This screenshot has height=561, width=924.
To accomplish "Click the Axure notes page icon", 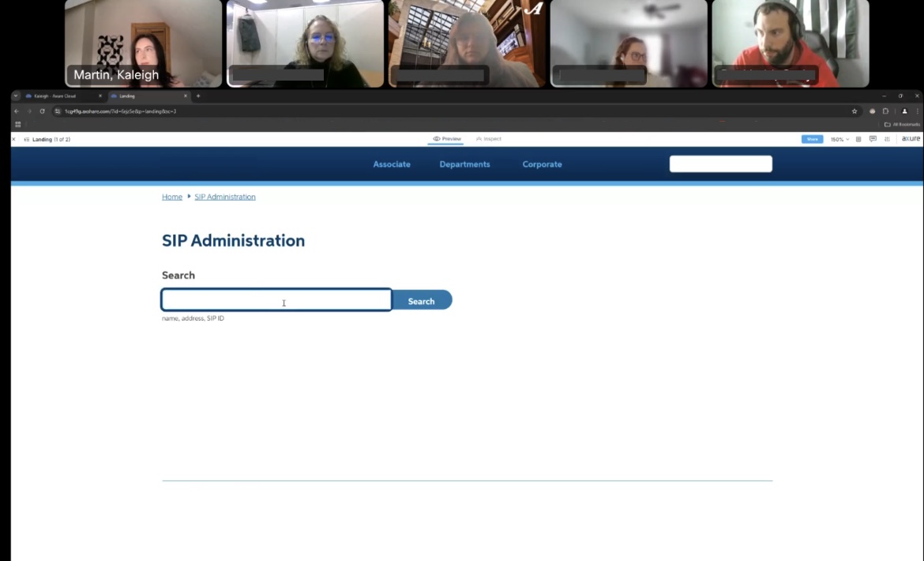I will coord(858,139).
